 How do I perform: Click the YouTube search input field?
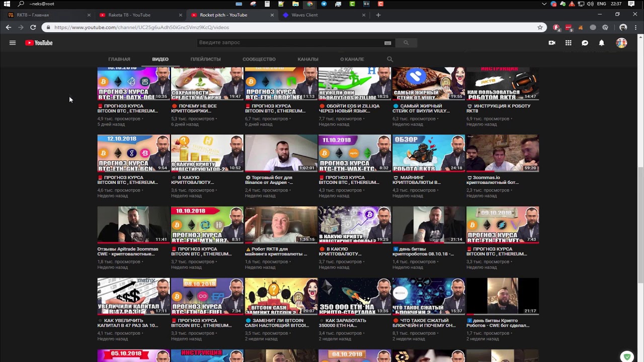[x=289, y=43]
